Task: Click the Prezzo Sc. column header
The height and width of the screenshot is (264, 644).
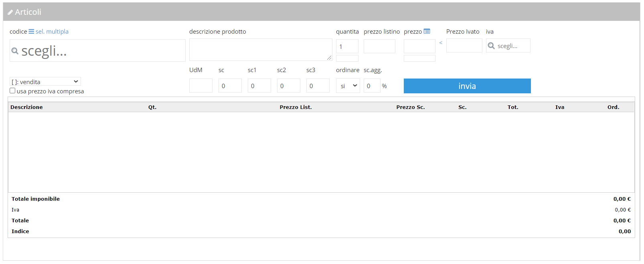Action: (411, 107)
